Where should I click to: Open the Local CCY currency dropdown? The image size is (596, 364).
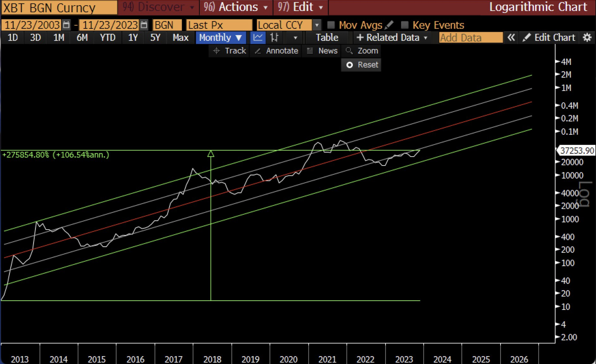(317, 25)
